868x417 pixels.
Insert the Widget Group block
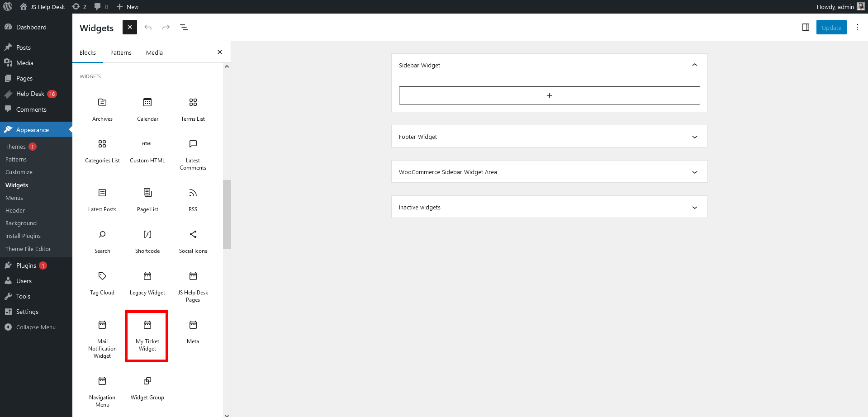click(x=147, y=387)
